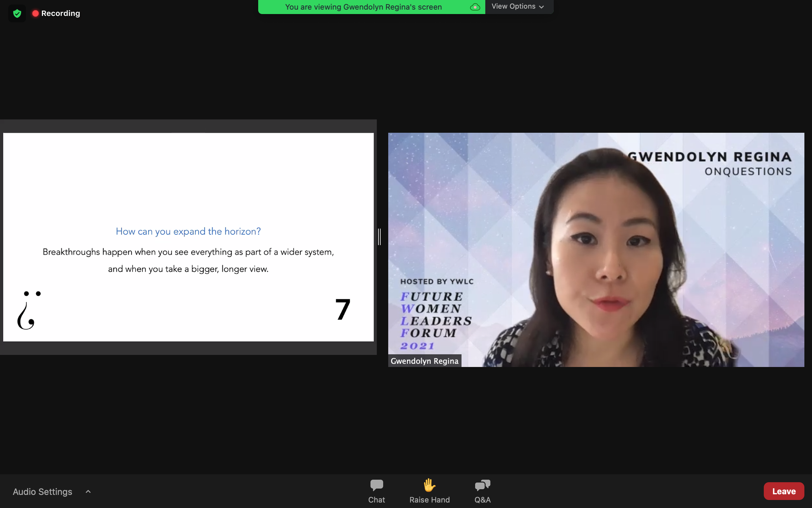Click the slide number 7
812x508 pixels.
pos(343,309)
